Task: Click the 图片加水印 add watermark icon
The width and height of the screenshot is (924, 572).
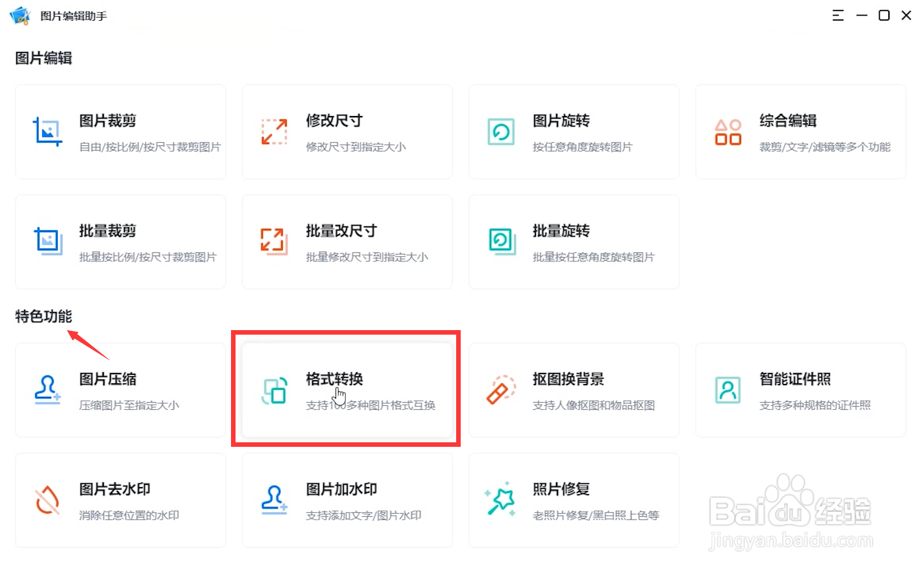Action: [x=274, y=500]
